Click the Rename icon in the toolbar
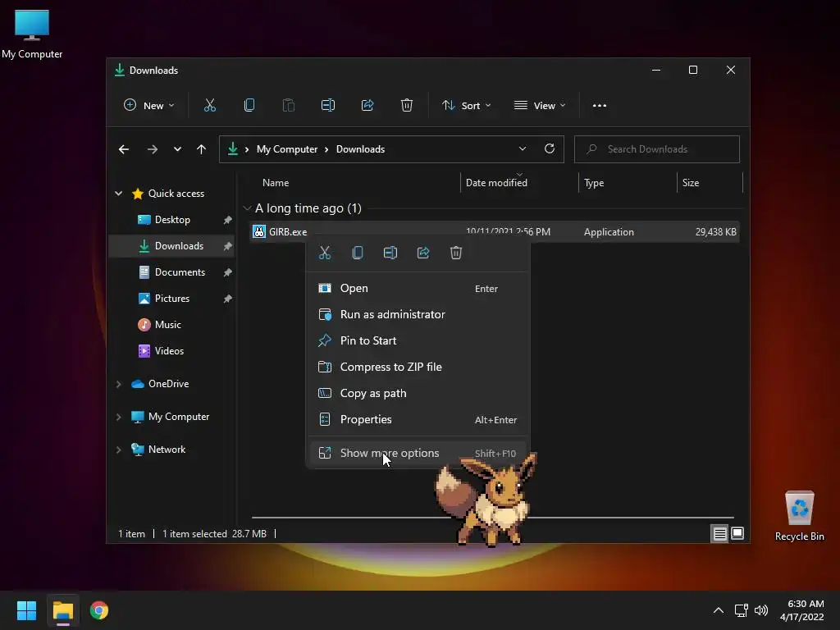The height and width of the screenshot is (630, 840). (328, 106)
